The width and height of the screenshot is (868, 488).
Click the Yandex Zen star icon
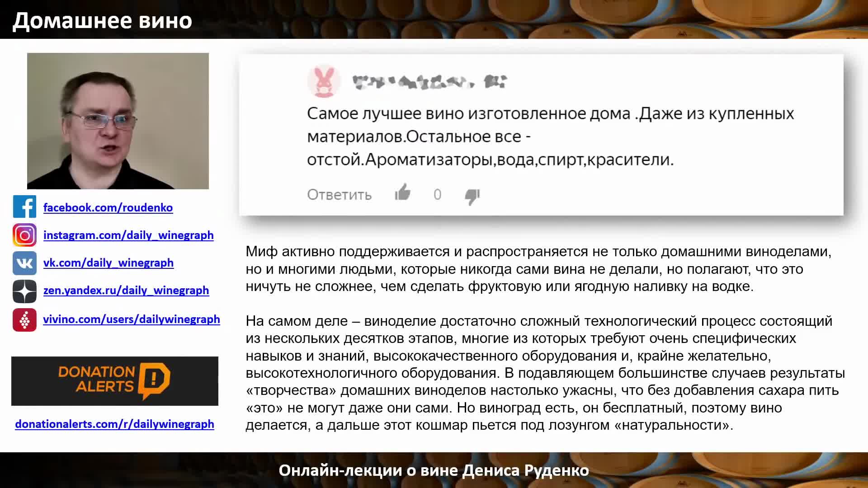point(24,291)
